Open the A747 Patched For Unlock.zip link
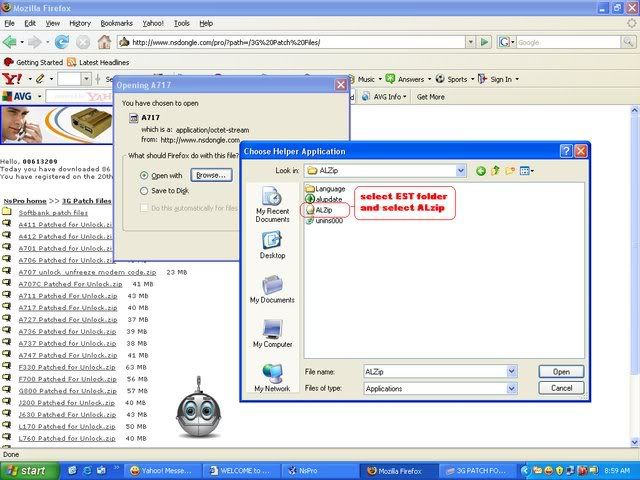Image resolution: width=640 pixels, height=480 pixels. coord(68,355)
